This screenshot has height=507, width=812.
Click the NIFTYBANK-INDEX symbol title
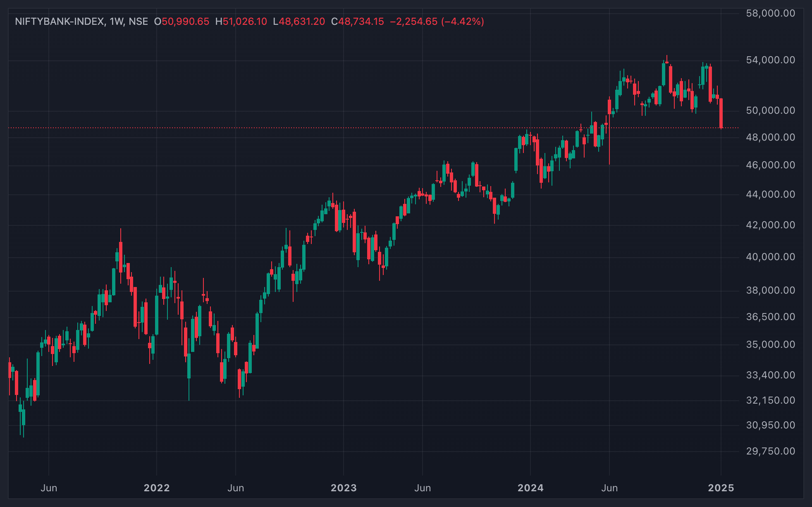[59, 22]
